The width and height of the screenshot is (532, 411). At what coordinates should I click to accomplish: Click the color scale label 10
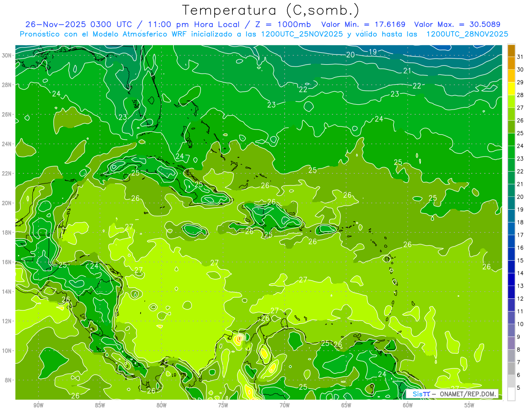point(520,324)
